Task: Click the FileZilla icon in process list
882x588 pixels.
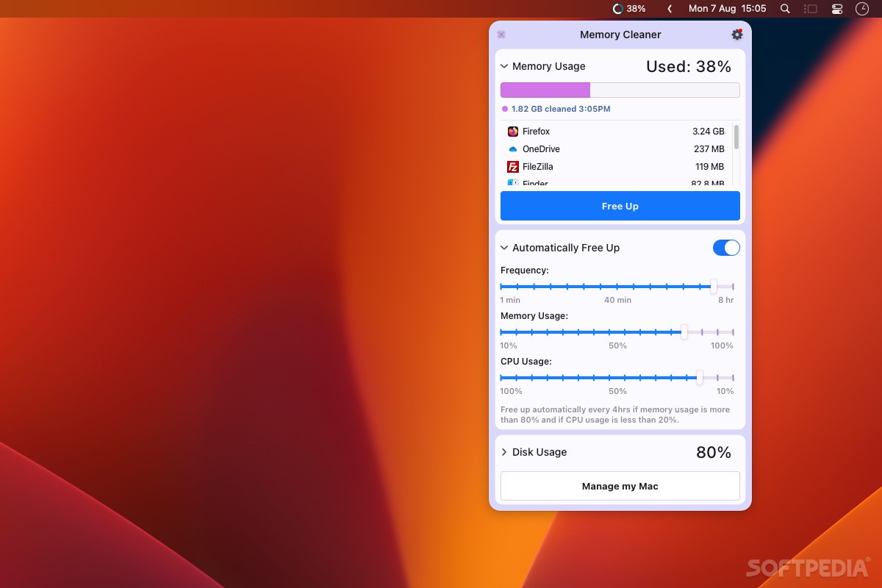Action: pyautogui.click(x=513, y=167)
